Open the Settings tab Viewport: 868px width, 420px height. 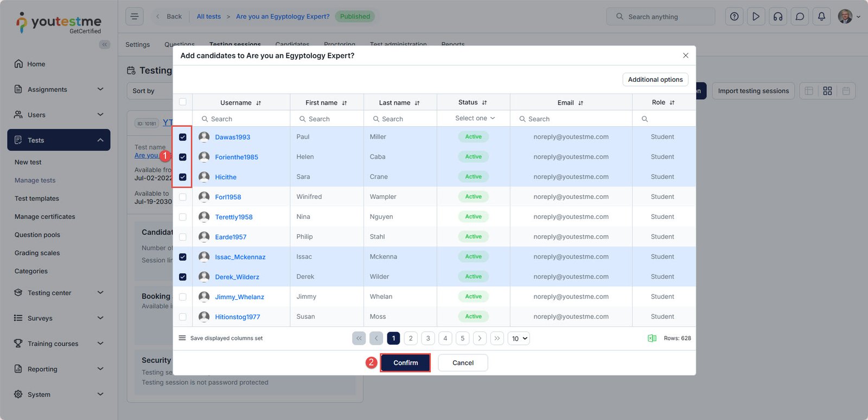pyautogui.click(x=137, y=44)
